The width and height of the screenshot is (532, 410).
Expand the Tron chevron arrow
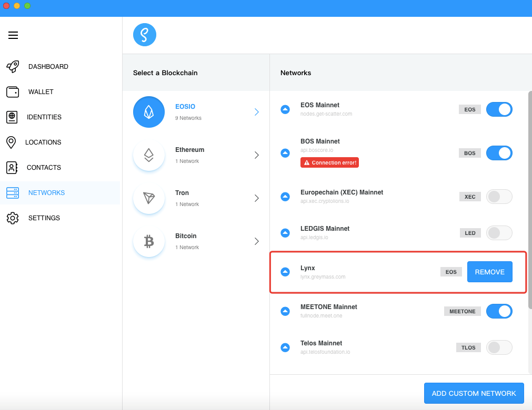pos(256,198)
